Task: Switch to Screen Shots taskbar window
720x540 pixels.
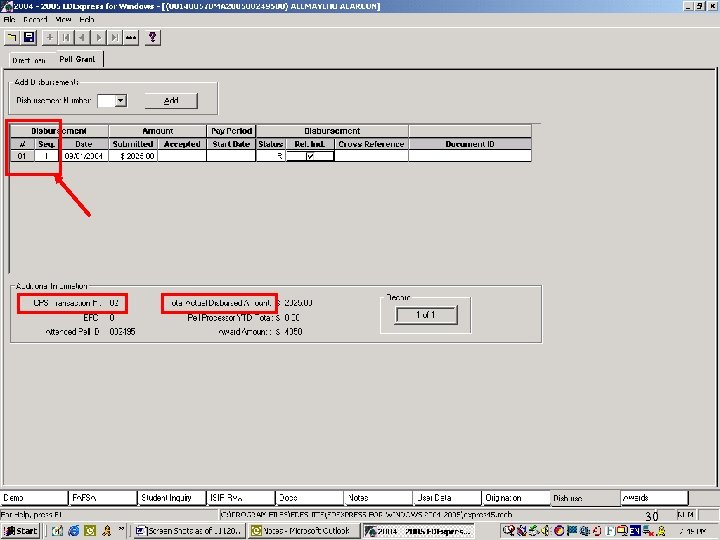Action: click(190, 531)
